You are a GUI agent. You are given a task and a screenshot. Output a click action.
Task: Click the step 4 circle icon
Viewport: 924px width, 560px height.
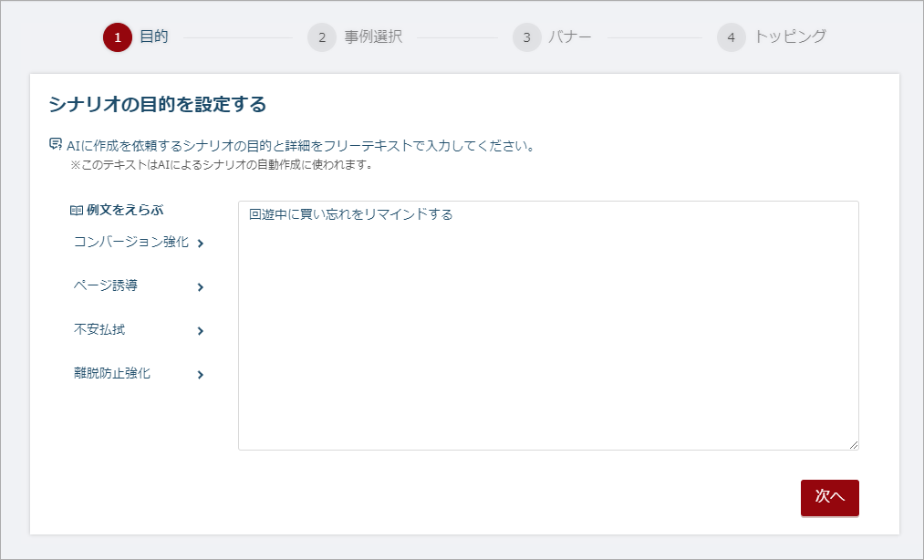click(732, 37)
